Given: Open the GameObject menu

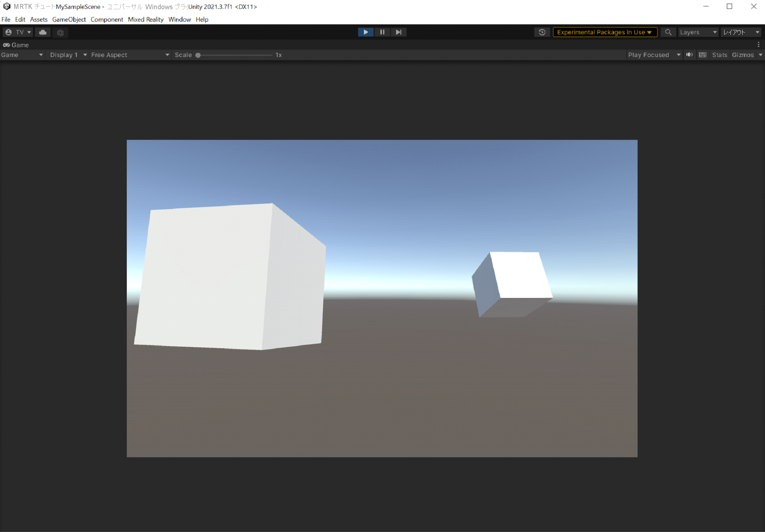Looking at the screenshot, I should click(69, 19).
